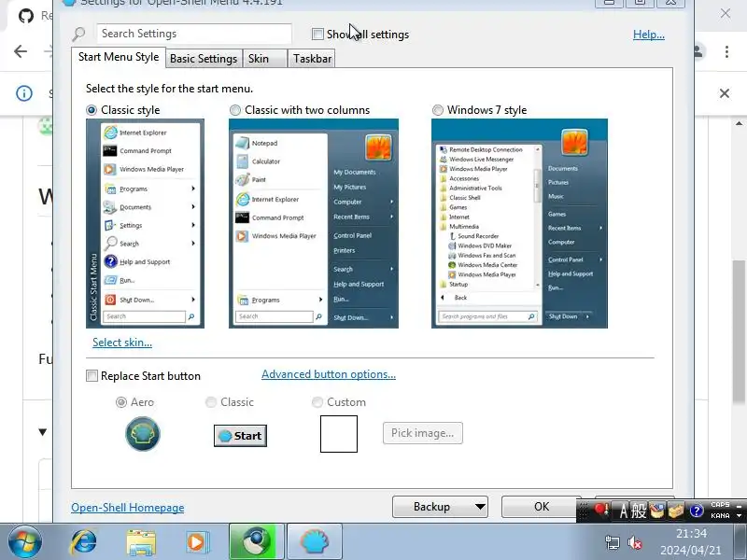Click the Aero shell start button image
Image resolution: width=747 pixels, height=560 pixels.
143,434
